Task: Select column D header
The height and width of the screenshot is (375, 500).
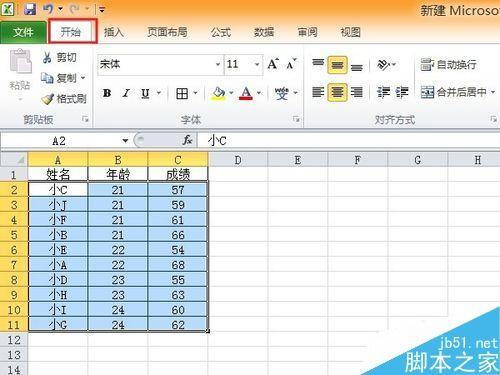Action: [238, 160]
